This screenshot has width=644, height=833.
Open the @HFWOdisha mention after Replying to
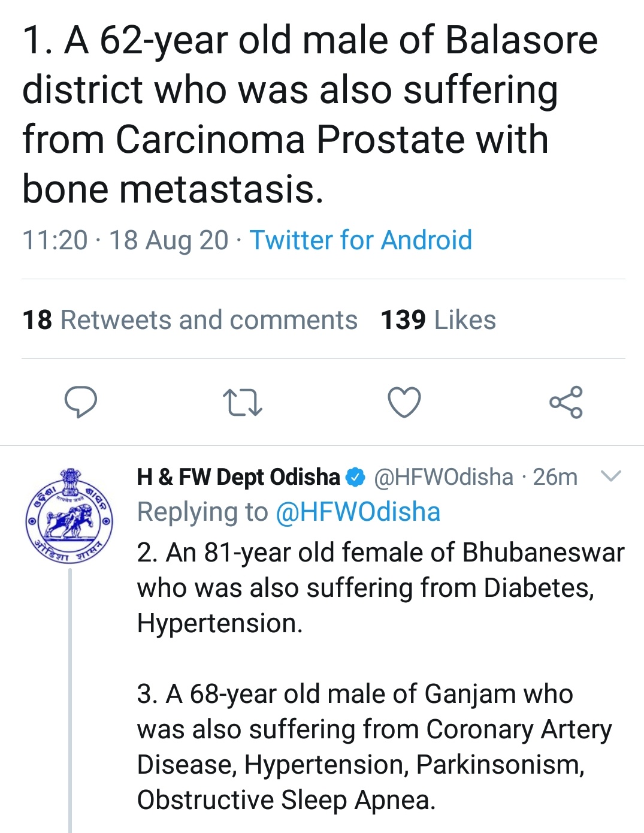[x=358, y=512]
